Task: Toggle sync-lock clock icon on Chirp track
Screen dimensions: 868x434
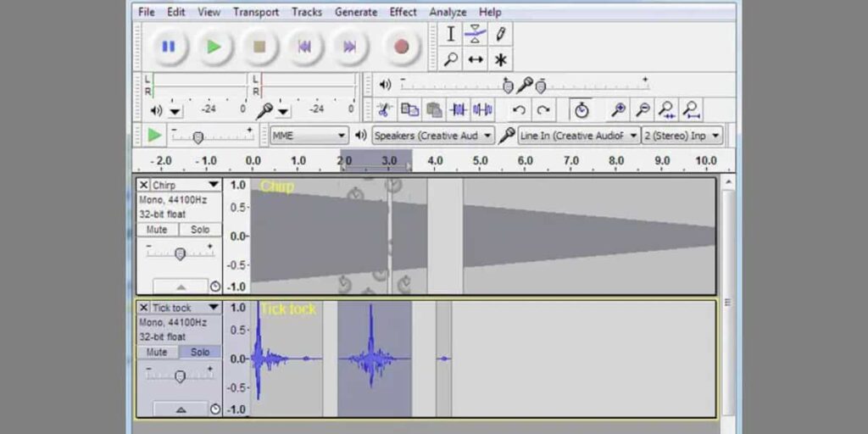Action: coord(215,287)
